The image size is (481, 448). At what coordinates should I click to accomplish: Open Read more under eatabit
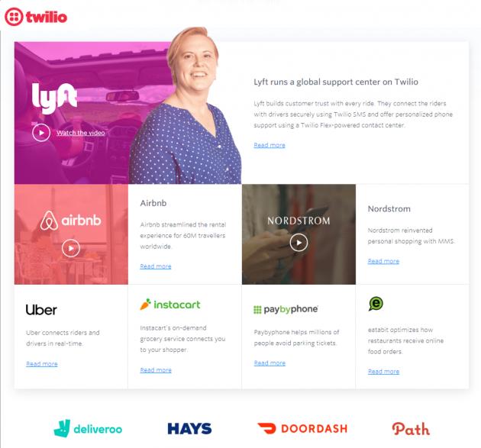[x=383, y=372]
